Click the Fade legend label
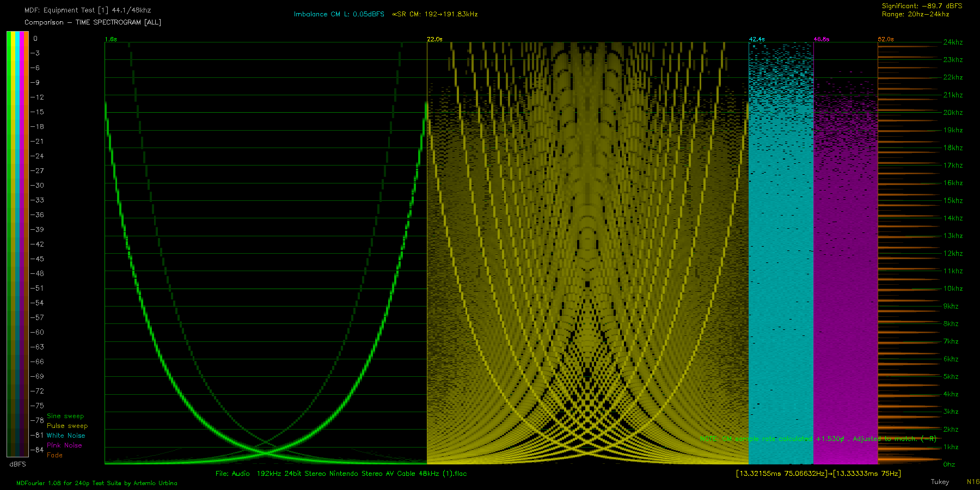980x490 pixels. click(54, 455)
